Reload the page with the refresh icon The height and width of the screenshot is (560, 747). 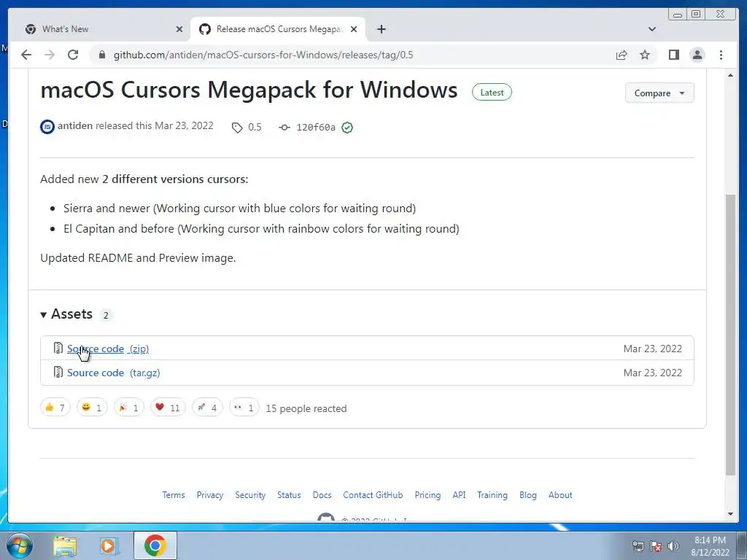73,55
